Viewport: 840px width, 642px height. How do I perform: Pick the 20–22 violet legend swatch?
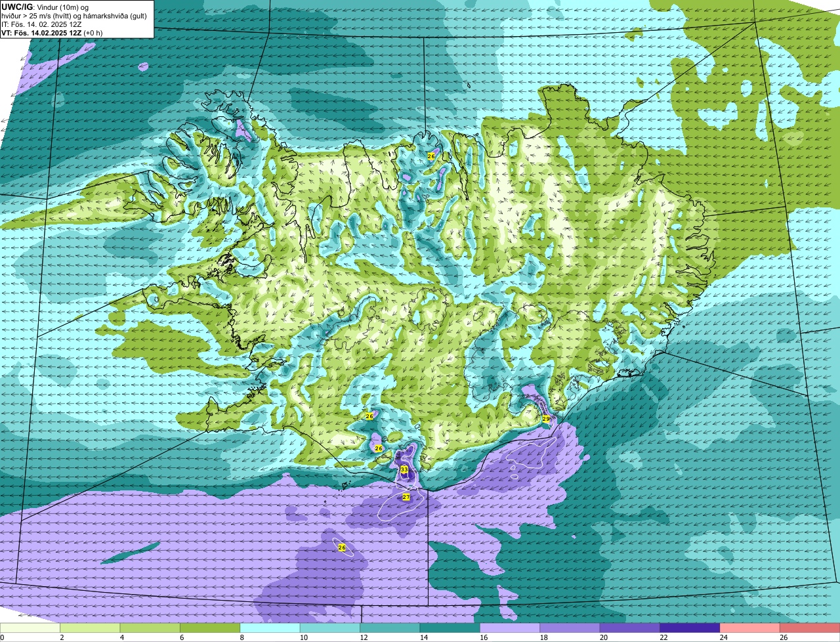coord(630,628)
